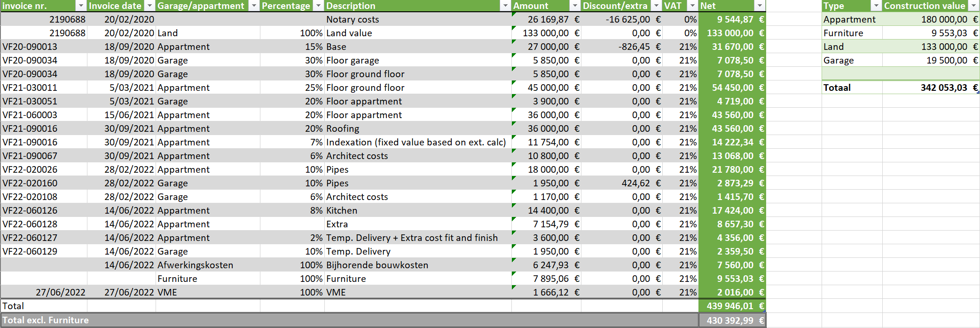Screen dimensions: 980x328
Task: Expand the Discount/extra column filter
Action: (x=656, y=6)
